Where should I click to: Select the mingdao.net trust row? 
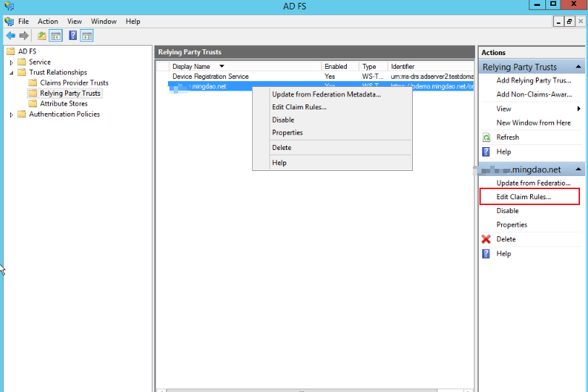point(210,86)
